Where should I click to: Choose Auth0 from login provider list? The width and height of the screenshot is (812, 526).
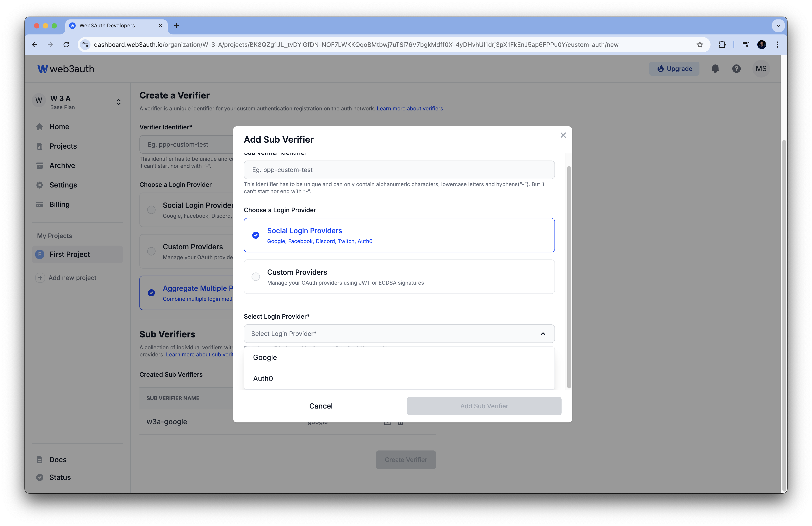pos(399,378)
